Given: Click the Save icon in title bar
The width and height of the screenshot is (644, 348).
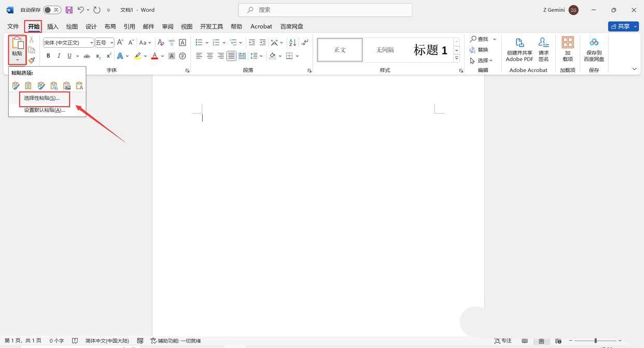Looking at the screenshot, I should click(x=69, y=10).
